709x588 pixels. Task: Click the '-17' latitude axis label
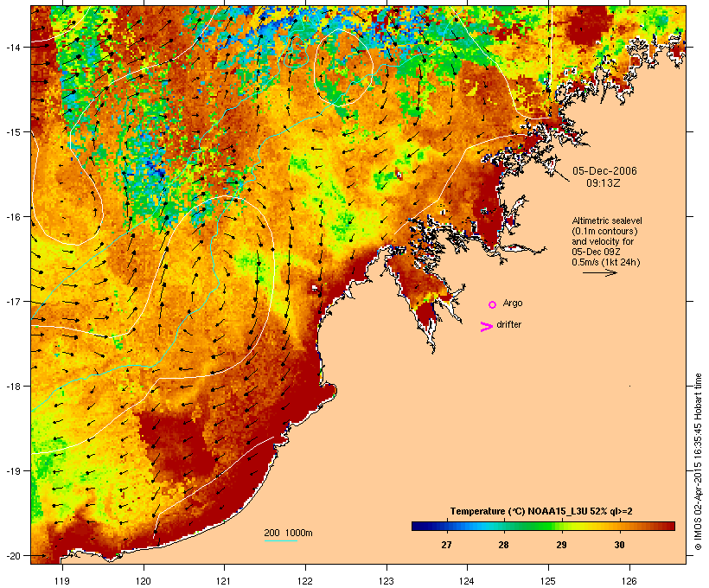tap(12, 302)
